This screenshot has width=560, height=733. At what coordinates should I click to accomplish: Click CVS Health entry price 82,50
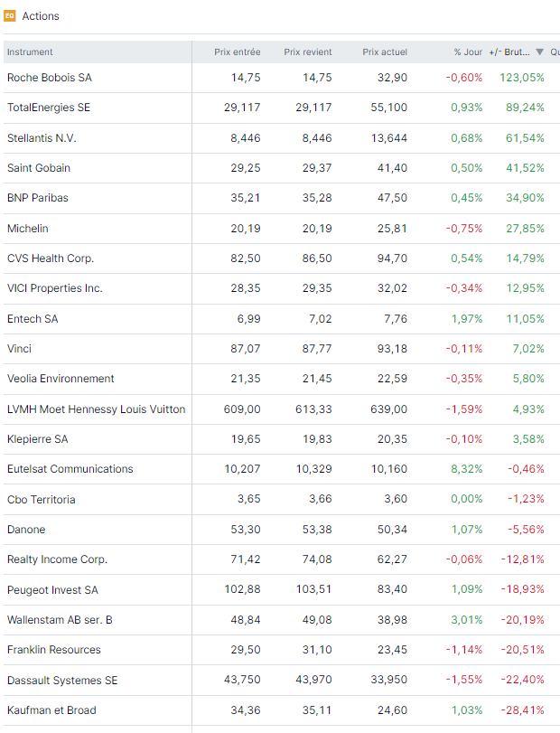coord(246,258)
